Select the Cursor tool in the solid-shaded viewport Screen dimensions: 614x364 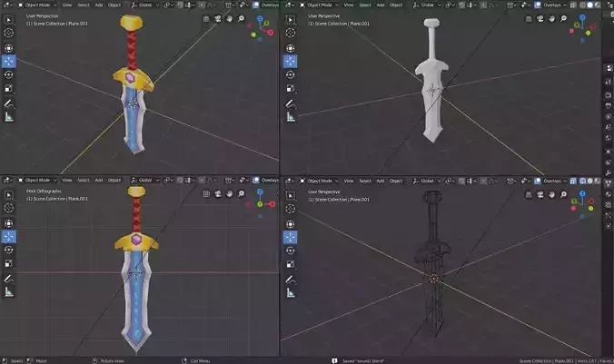tap(290, 33)
